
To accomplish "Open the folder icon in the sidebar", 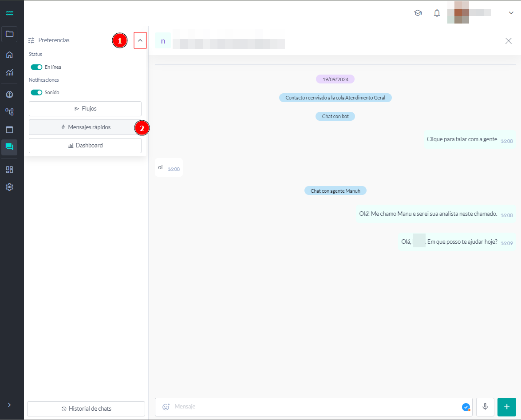I will pos(9,34).
